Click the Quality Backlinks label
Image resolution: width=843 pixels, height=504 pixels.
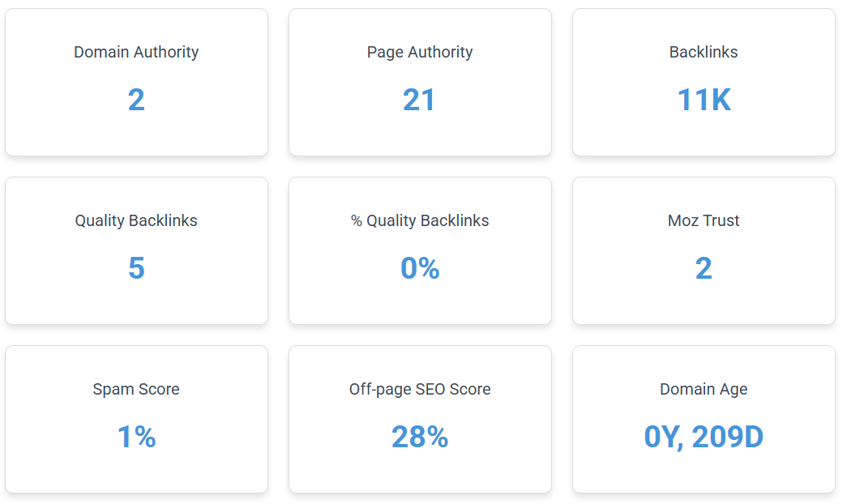pos(136,221)
